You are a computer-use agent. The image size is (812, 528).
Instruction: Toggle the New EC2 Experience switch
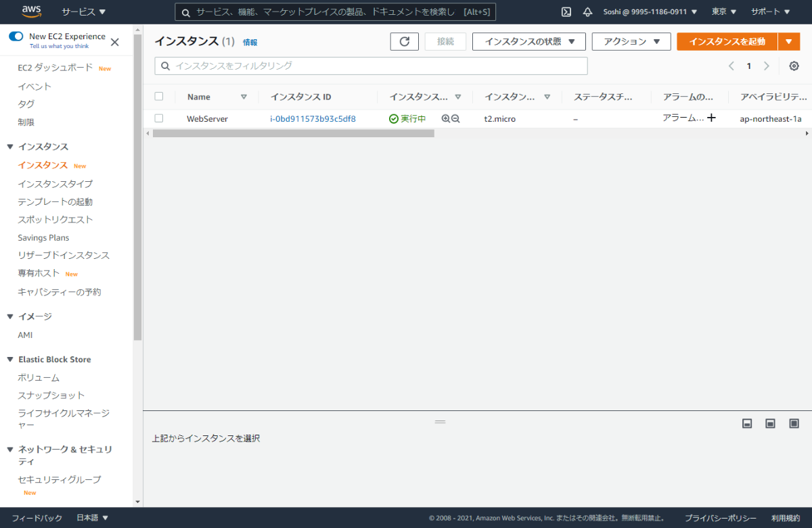pos(16,37)
